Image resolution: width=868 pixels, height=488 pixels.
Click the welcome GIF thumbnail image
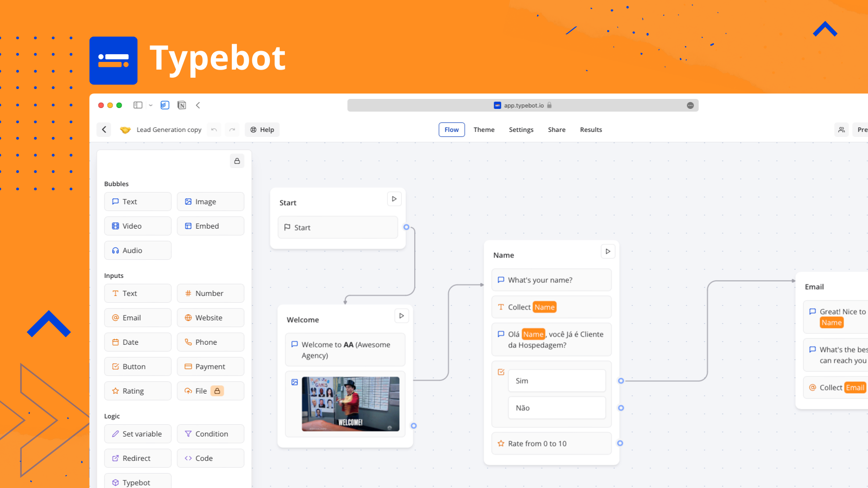[350, 403]
